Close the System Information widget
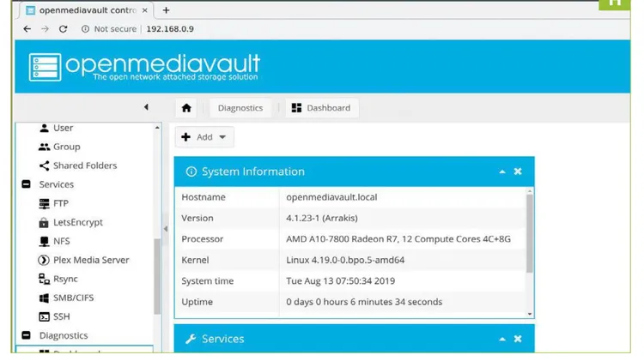 click(x=518, y=171)
